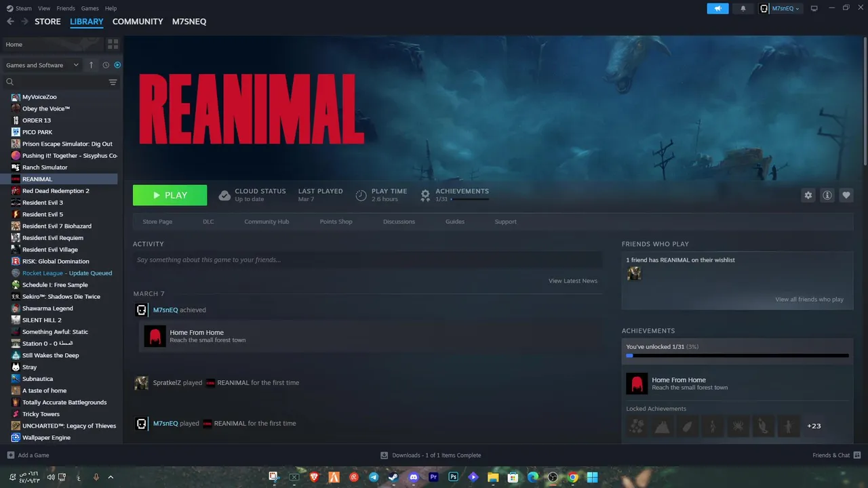Show recent activity clock icon in sidebar

point(106,65)
